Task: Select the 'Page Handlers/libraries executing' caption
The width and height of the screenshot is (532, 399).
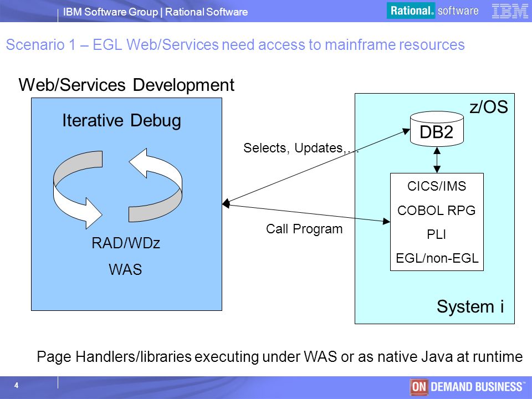Action: (279, 357)
